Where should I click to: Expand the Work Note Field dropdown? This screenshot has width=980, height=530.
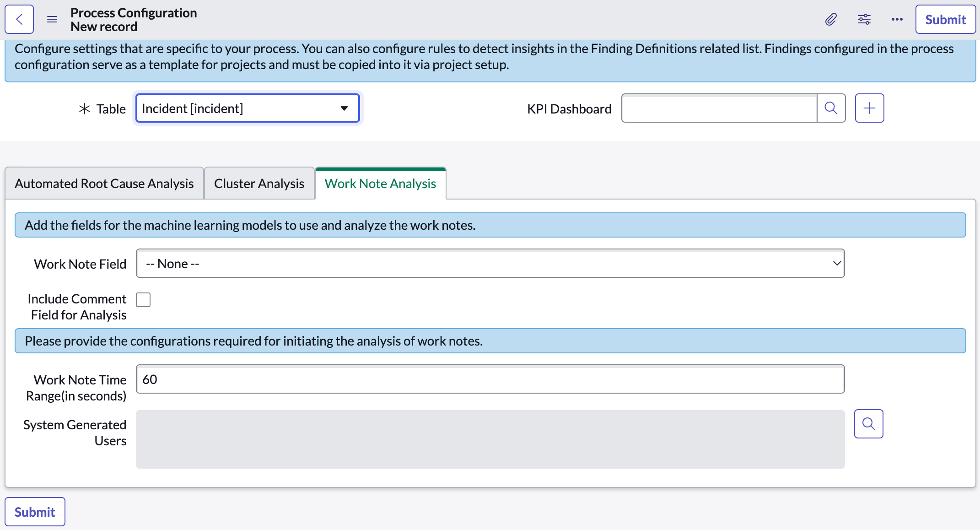tap(490, 264)
